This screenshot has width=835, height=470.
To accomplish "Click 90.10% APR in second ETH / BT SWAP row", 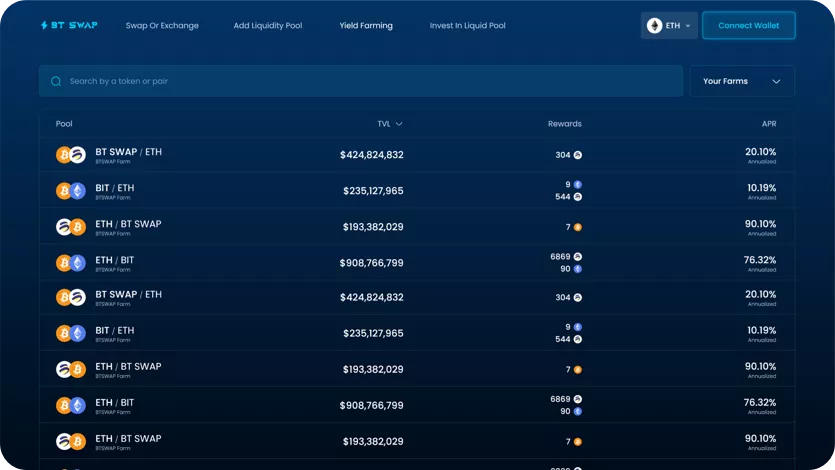I will click(x=760, y=367).
